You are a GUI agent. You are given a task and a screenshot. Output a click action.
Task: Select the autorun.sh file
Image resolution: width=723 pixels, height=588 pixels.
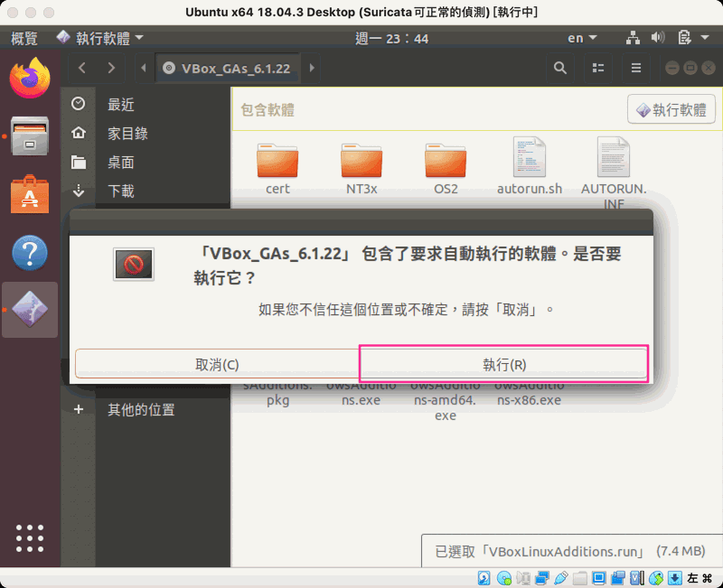coord(530,166)
